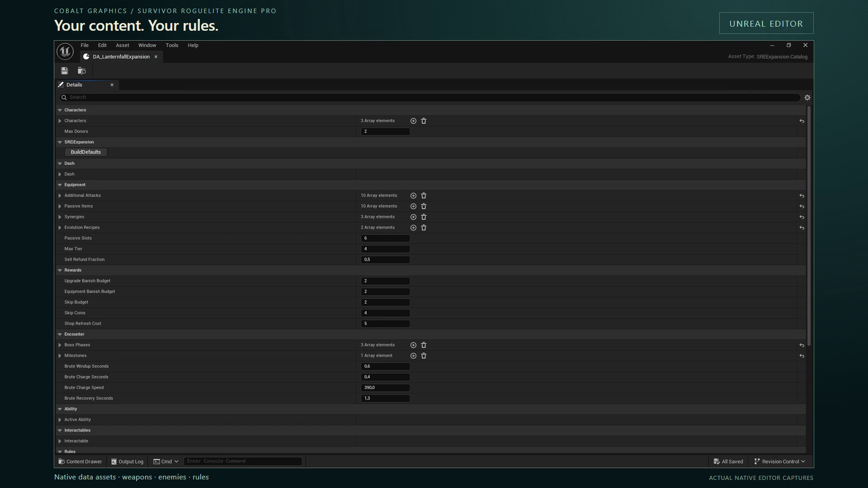Viewport: 868px width, 488px height.
Task: Select the DA_LanternfallExpansion tab
Action: (x=121, y=57)
